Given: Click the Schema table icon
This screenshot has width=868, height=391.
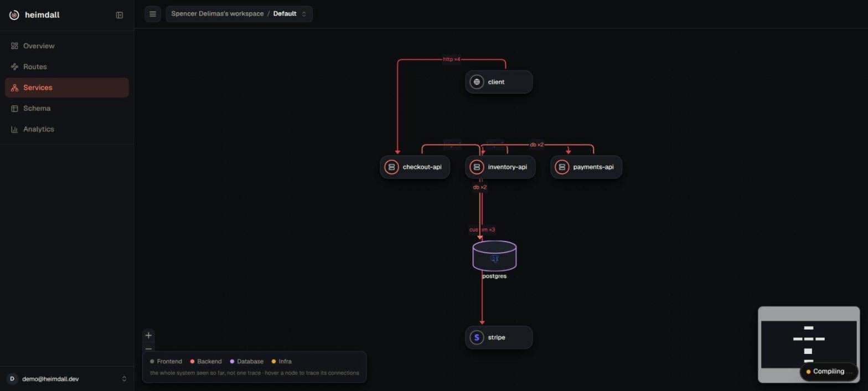Looking at the screenshot, I should click(14, 109).
